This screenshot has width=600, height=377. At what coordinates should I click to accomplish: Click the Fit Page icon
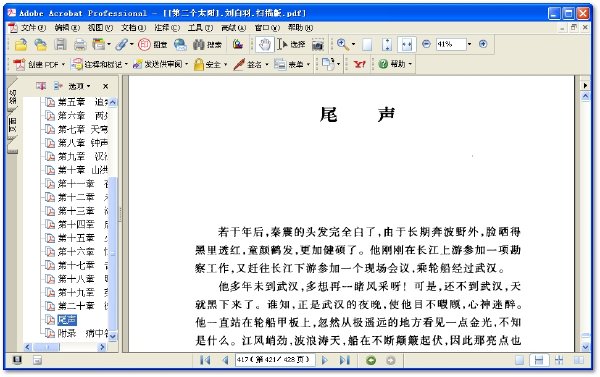[x=387, y=45]
